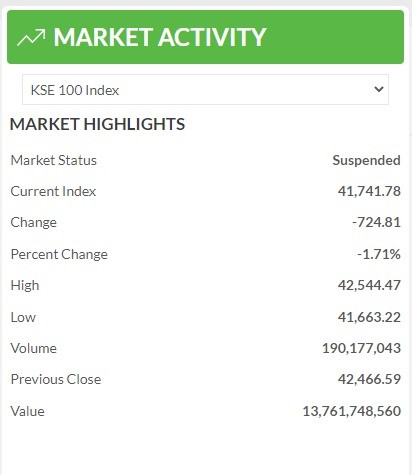
Task: Click the MARKET HIGHLIGHTS heading
Action: coord(97,124)
